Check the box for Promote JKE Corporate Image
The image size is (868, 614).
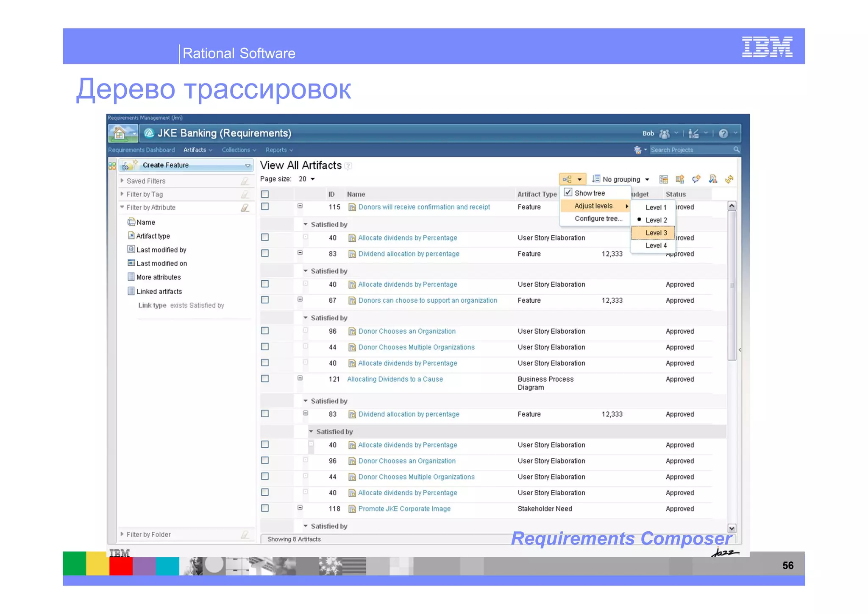[265, 508]
